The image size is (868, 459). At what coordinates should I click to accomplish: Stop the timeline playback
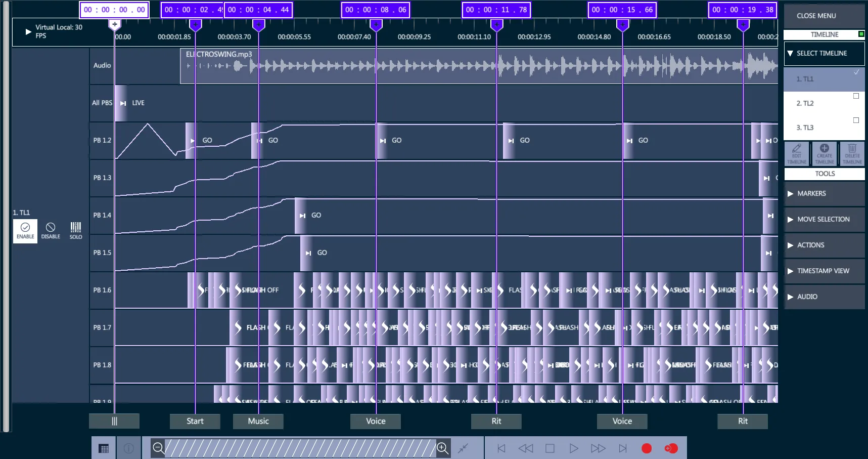click(x=550, y=448)
